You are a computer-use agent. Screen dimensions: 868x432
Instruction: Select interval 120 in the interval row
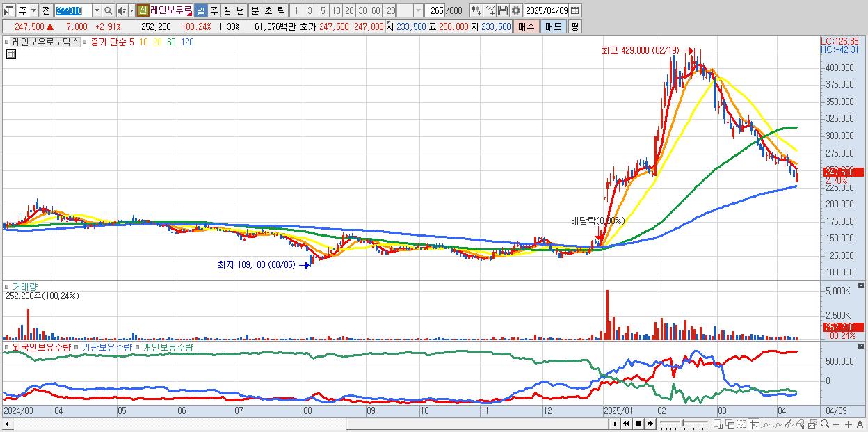point(389,10)
